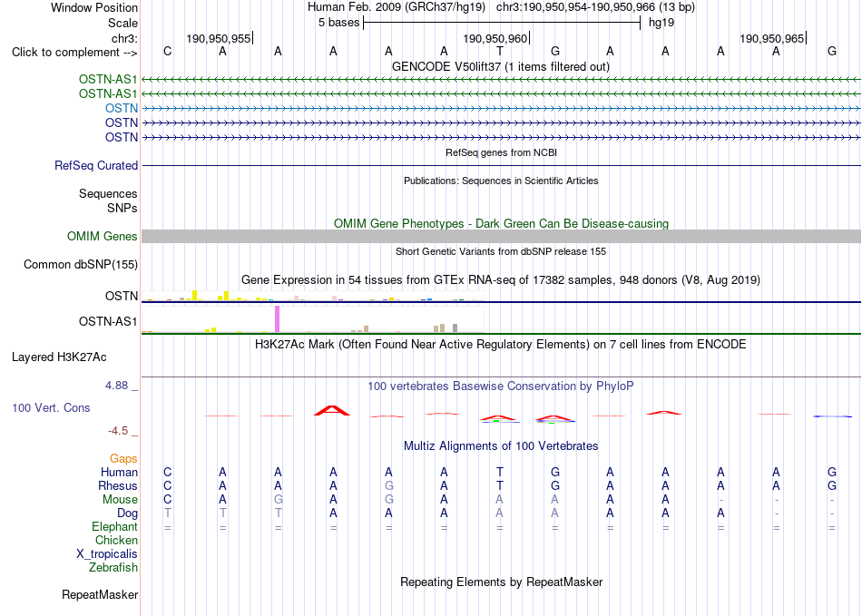Select the Rhesus alignment row label
Screen dimensions: 862x616
click(118, 485)
